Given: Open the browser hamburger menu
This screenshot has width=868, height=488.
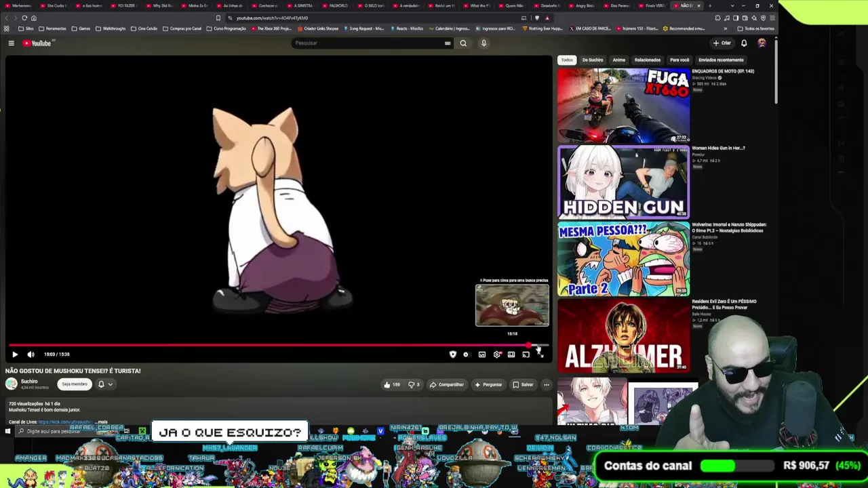Looking at the screenshot, I should point(772,18).
